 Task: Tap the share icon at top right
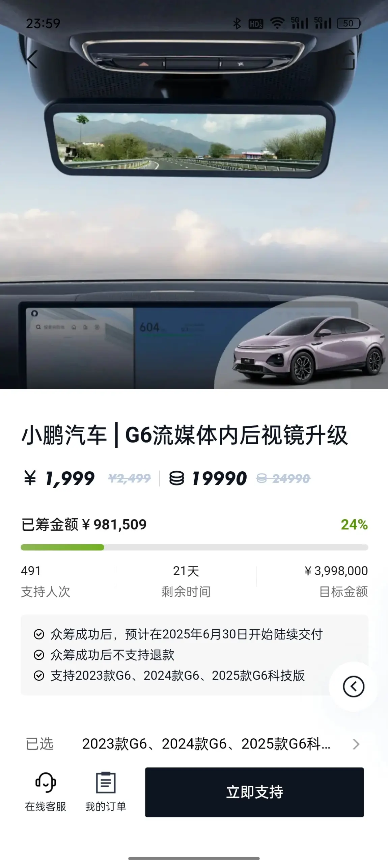(349, 60)
